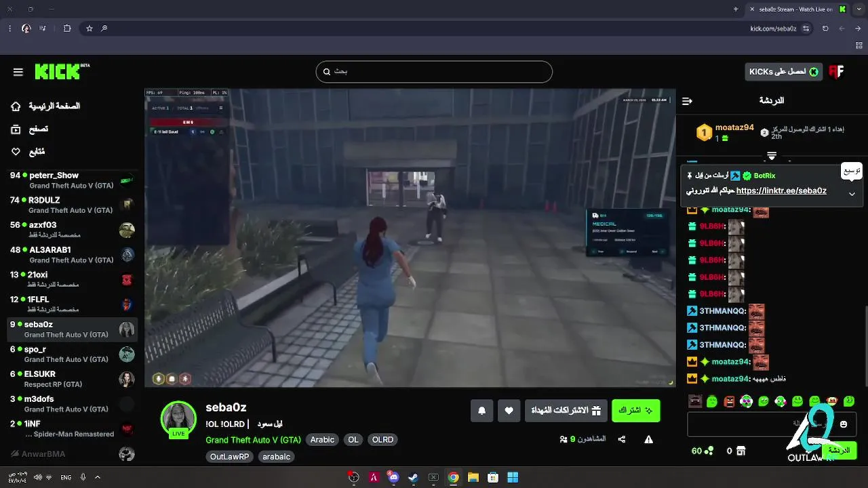
Task: Pick the green emote with pink headphones
Action: click(x=746, y=401)
